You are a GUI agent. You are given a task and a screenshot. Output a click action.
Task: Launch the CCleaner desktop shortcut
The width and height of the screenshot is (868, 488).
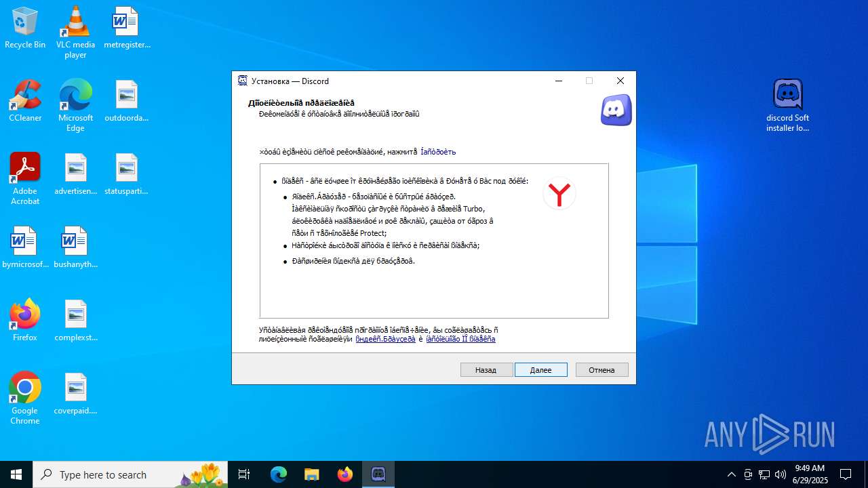point(25,102)
